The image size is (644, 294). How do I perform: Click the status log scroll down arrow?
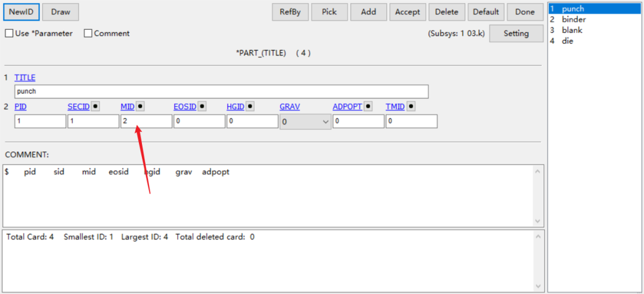click(x=538, y=286)
